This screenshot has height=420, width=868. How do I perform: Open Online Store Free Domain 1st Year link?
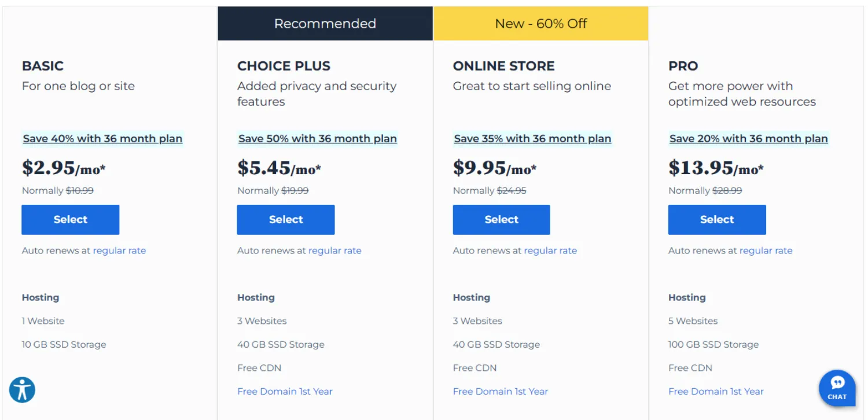(x=501, y=391)
